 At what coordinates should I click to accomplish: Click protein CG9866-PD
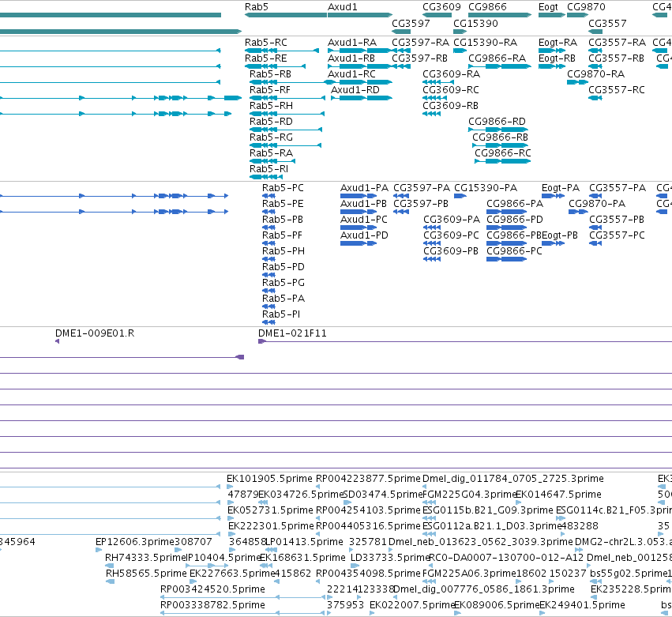click(x=515, y=220)
